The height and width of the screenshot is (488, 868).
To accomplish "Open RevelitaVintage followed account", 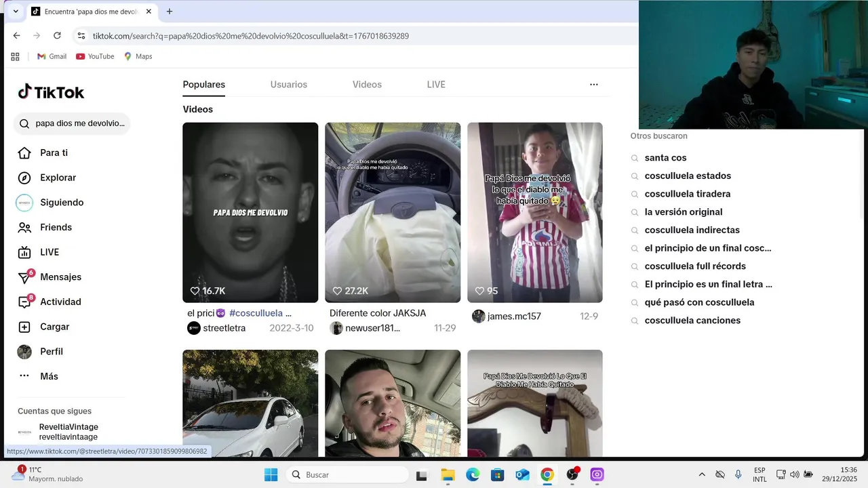I will (x=68, y=432).
